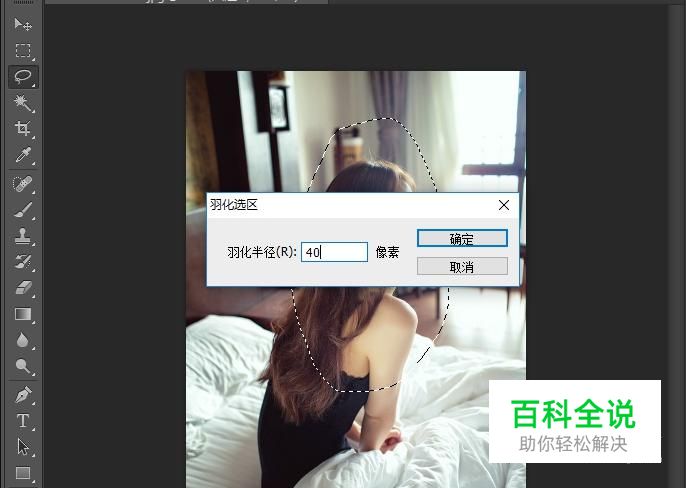Confirm feather with 确定 button

tap(462, 239)
